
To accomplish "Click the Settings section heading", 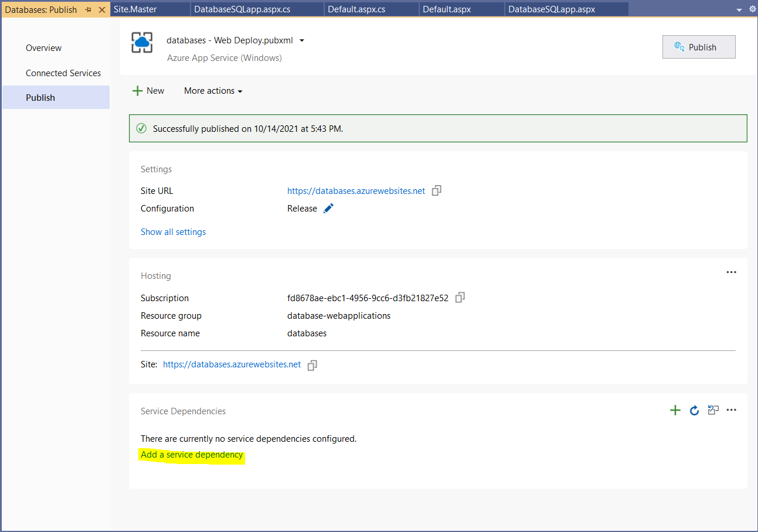I will (157, 169).
